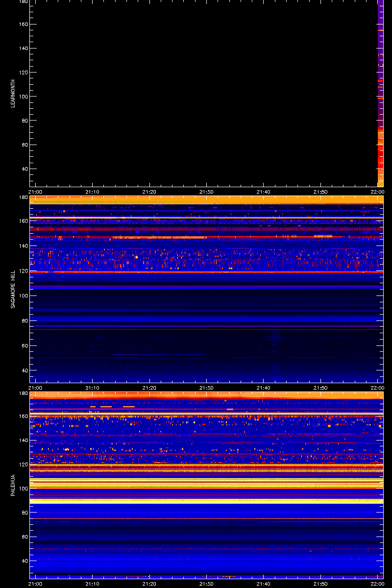Viewport: 392px width, 588px height.
Task: Select the 140 tick on Learmonth axis
Action: pos(23,49)
